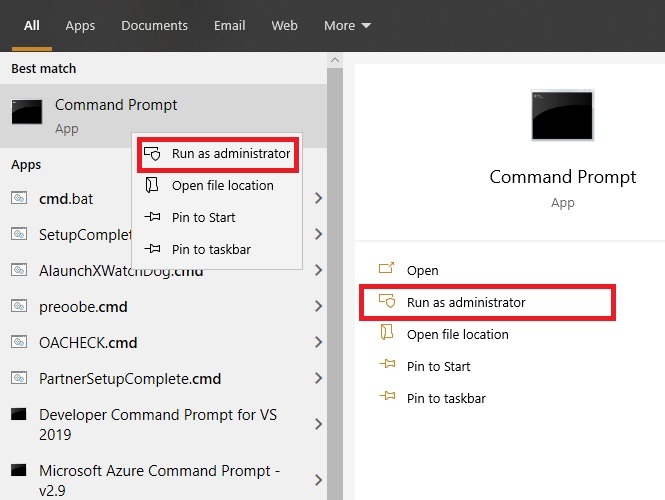Select Pin to Start in context menu
The image size is (665, 500).
203,217
